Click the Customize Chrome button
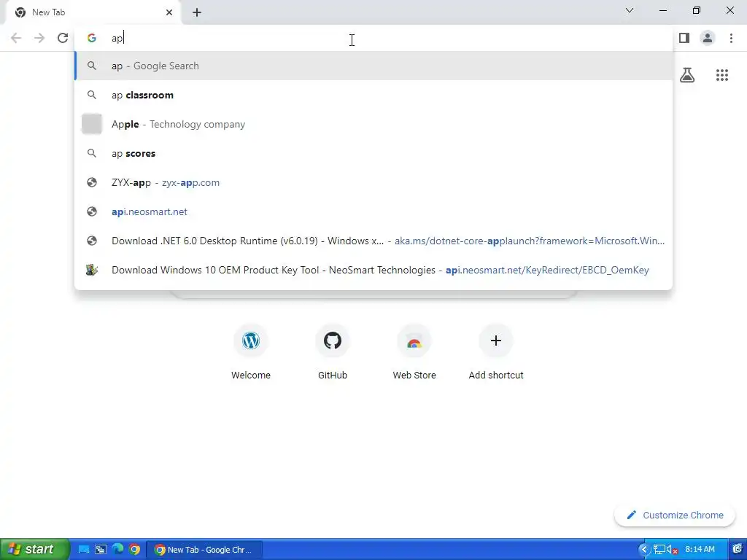This screenshot has width=747, height=560. pos(675,515)
